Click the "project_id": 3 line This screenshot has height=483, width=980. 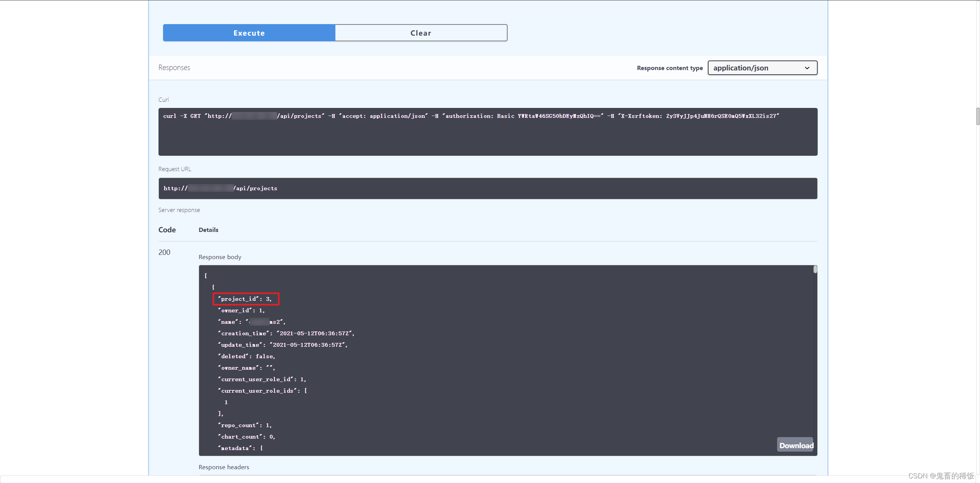click(x=245, y=299)
